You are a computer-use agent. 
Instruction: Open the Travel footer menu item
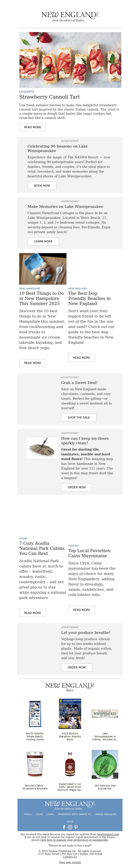click(x=28, y=814)
